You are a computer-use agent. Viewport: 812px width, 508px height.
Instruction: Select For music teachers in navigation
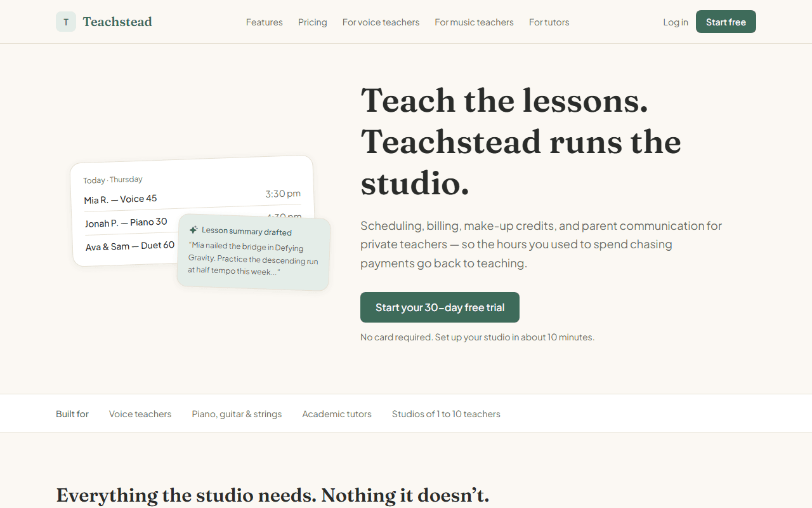click(474, 22)
